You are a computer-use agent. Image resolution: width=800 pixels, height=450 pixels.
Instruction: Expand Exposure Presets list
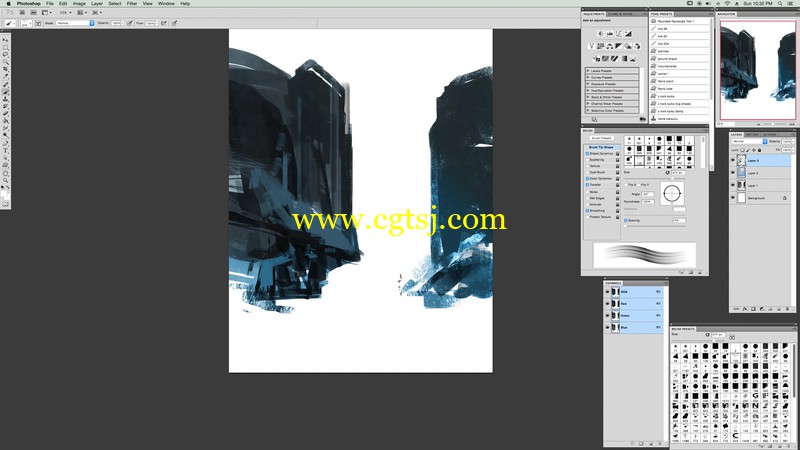pos(588,84)
